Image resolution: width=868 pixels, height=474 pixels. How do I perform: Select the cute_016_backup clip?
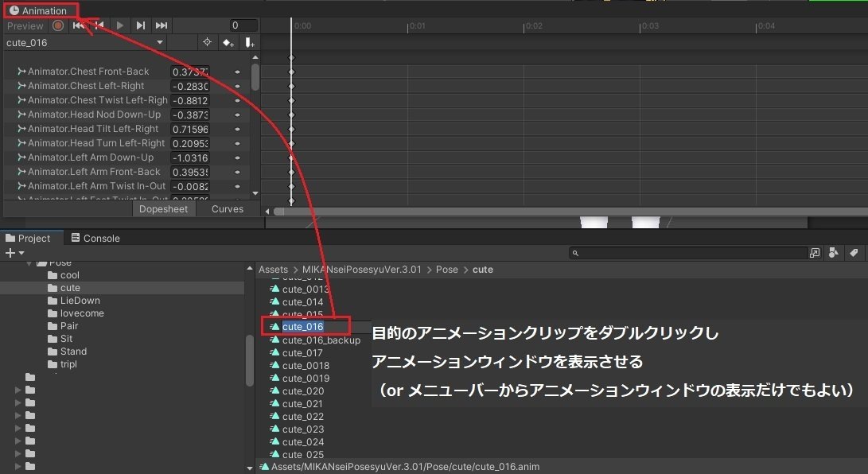tap(315, 340)
